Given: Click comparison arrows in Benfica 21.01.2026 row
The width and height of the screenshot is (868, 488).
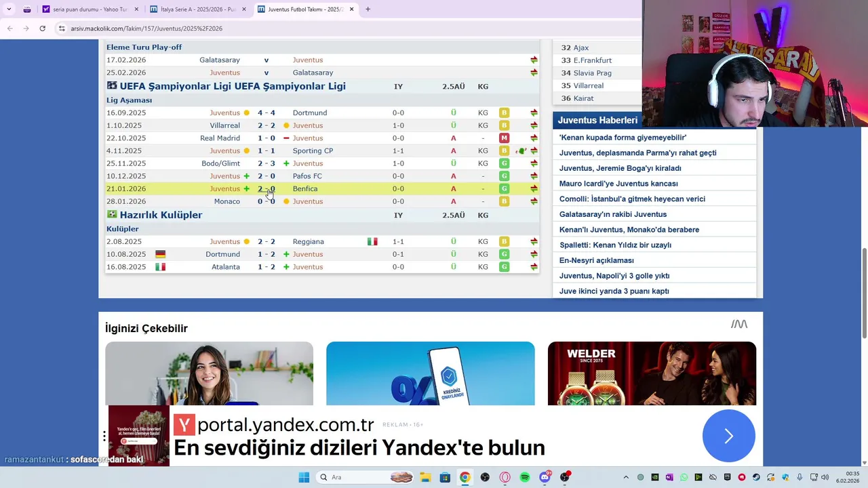Looking at the screenshot, I should [534, 188].
